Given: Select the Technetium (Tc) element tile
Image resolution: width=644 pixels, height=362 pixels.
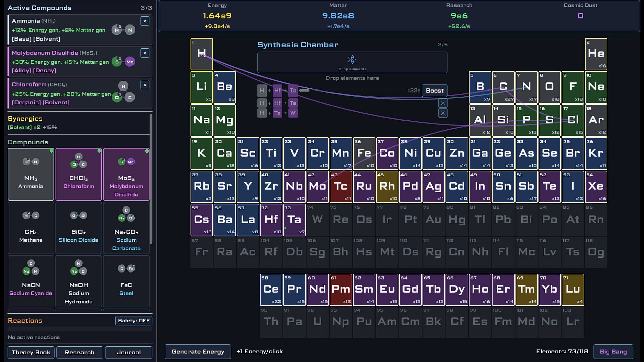Looking at the screenshot, I should (341, 187).
